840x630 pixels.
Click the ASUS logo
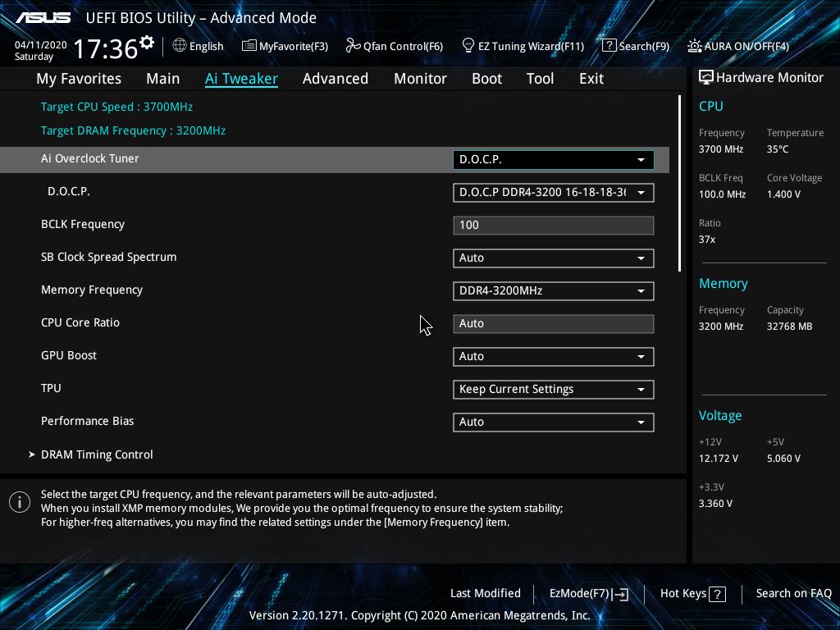click(43, 18)
